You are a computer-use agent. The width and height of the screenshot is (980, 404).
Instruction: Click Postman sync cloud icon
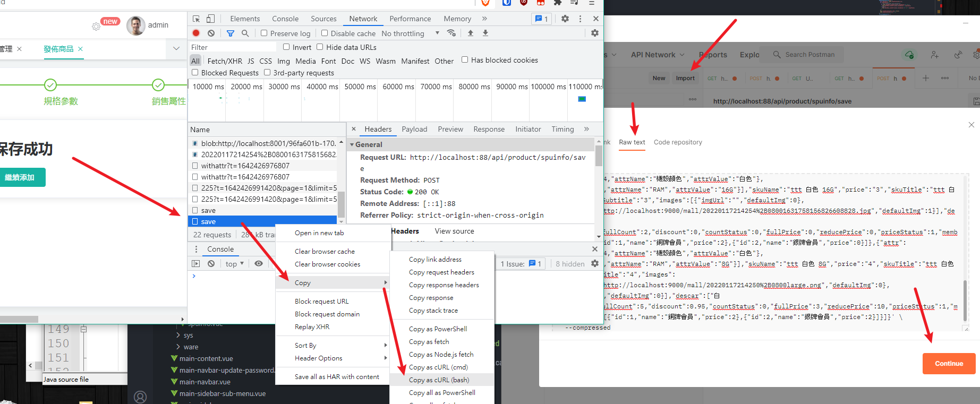(909, 55)
